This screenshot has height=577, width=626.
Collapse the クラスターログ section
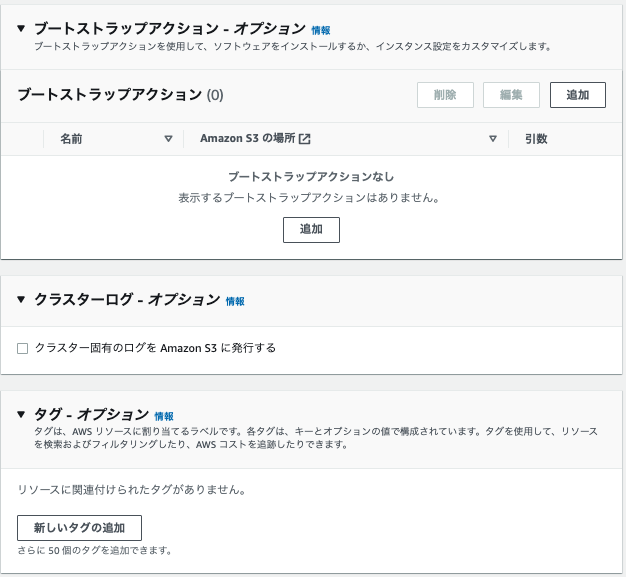(x=21, y=299)
